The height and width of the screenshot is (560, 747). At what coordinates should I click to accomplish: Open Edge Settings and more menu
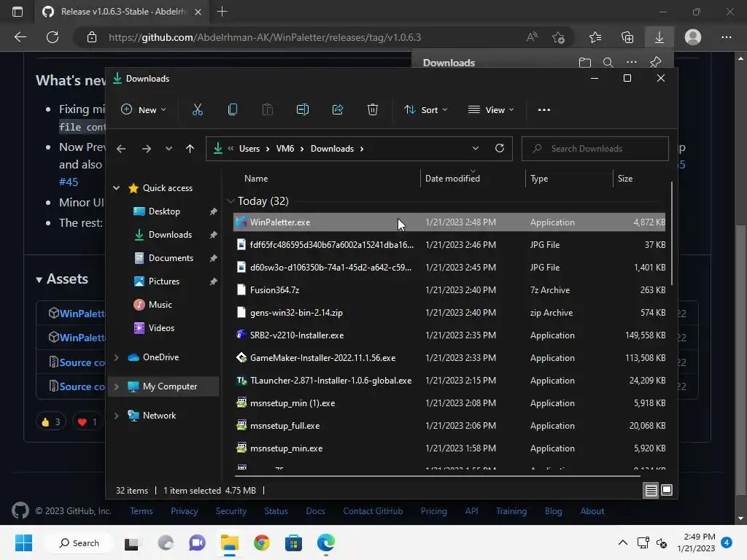click(727, 37)
